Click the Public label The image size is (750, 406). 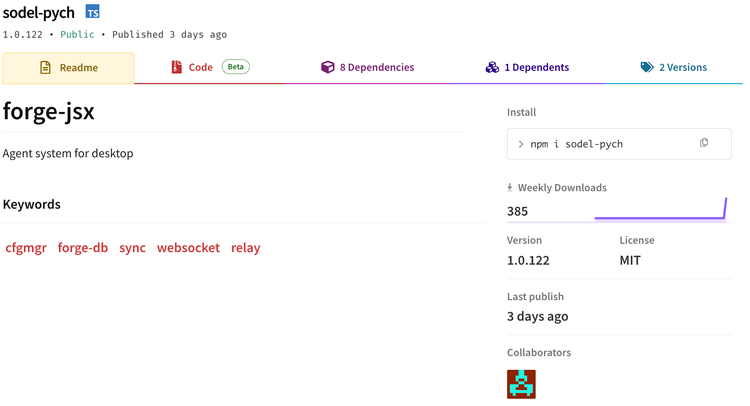tap(77, 34)
